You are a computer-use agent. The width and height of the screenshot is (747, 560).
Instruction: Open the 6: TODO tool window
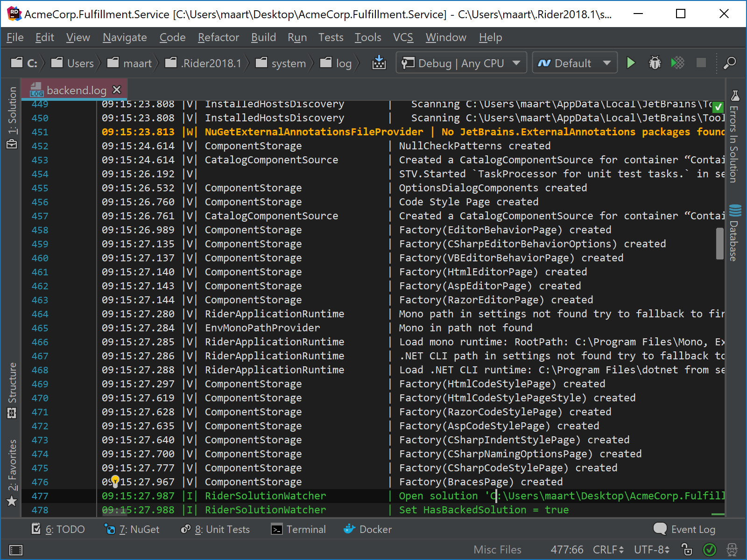click(x=58, y=529)
